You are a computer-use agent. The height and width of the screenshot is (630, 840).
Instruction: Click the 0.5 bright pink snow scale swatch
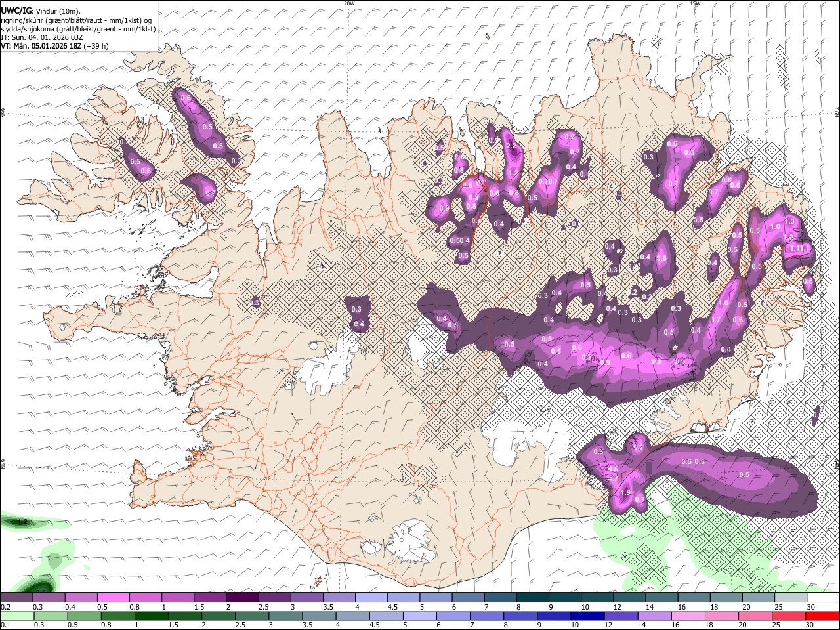pyautogui.click(x=114, y=598)
